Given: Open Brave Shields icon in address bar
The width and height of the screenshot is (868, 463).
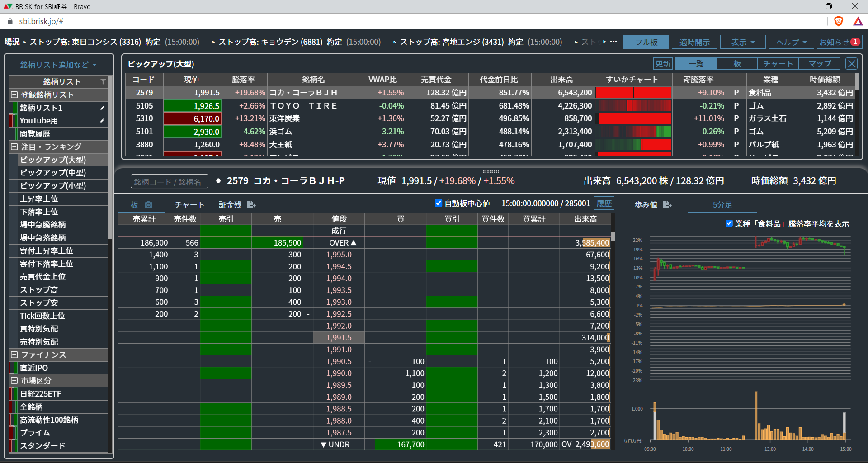Looking at the screenshot, I should (840, 21).
